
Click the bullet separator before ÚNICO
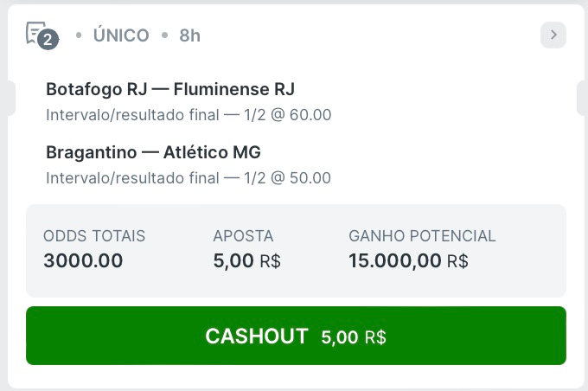point(79,35)
